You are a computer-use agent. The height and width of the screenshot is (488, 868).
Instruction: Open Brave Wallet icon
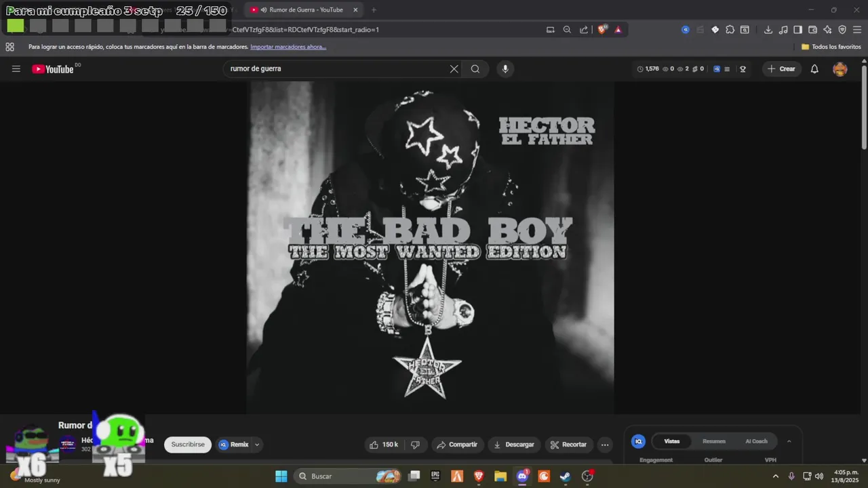pyautogui.click(x=812, y=30)
